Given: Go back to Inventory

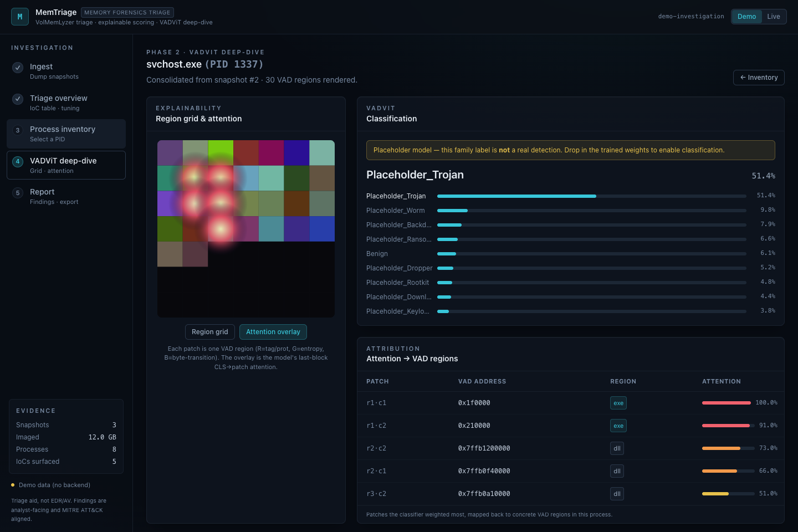Looking at the screenshot, I should (759, 78).
